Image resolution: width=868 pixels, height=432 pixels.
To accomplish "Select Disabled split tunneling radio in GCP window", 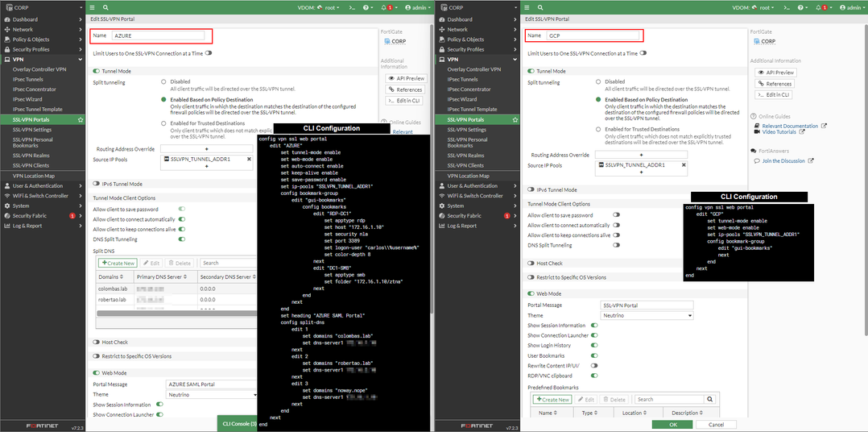I will 598,81.
